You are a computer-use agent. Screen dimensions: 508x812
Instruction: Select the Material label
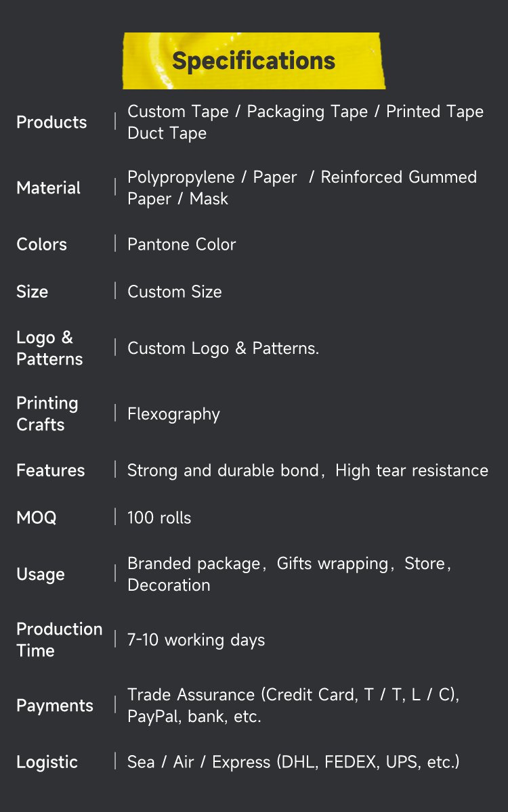48,188
